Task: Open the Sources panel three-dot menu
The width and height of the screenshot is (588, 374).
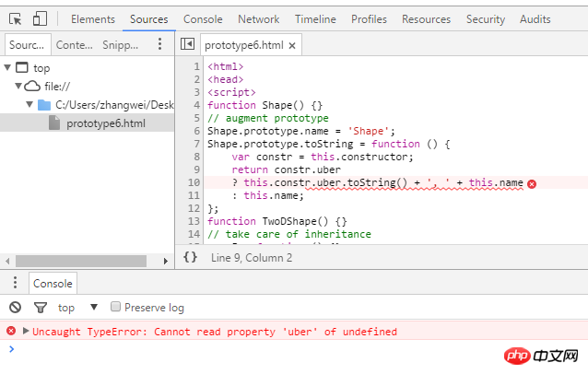Action: pyautogui.click(x=160, y=44)
